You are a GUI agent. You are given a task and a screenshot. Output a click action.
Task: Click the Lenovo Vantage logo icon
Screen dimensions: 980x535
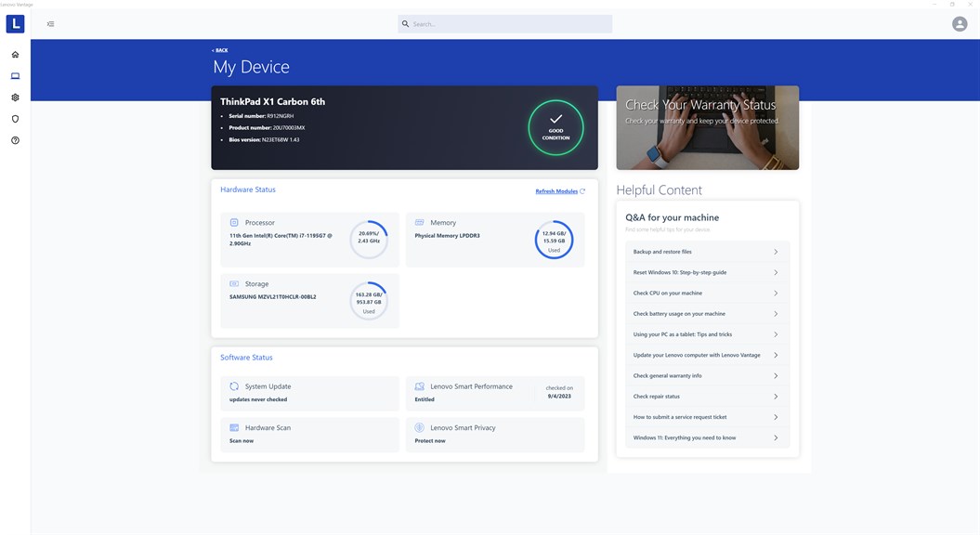tap(15, 24)
